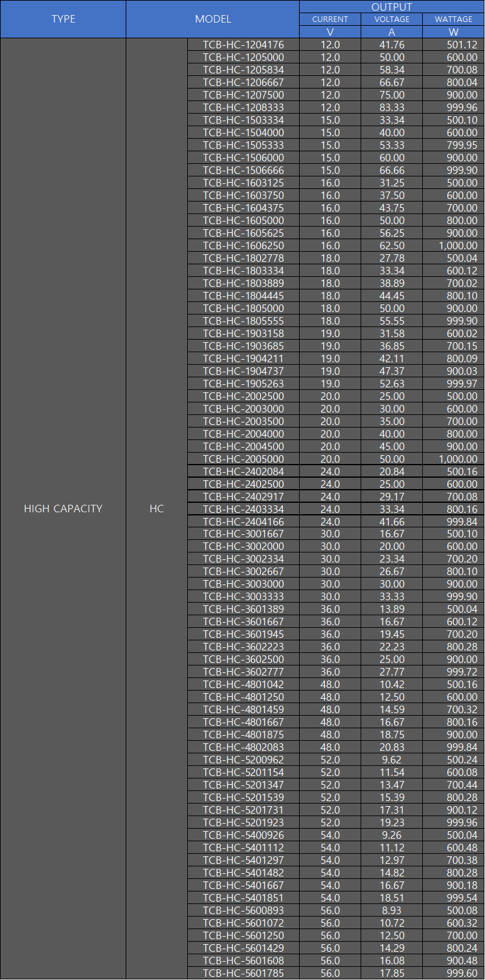
Task: Select model TCB-HC-2002500
Action: (243, 396)
